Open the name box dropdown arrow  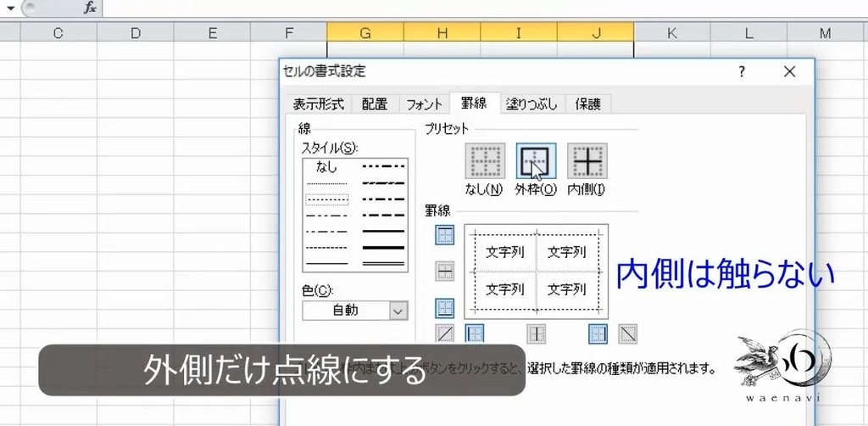click(9, 8)
